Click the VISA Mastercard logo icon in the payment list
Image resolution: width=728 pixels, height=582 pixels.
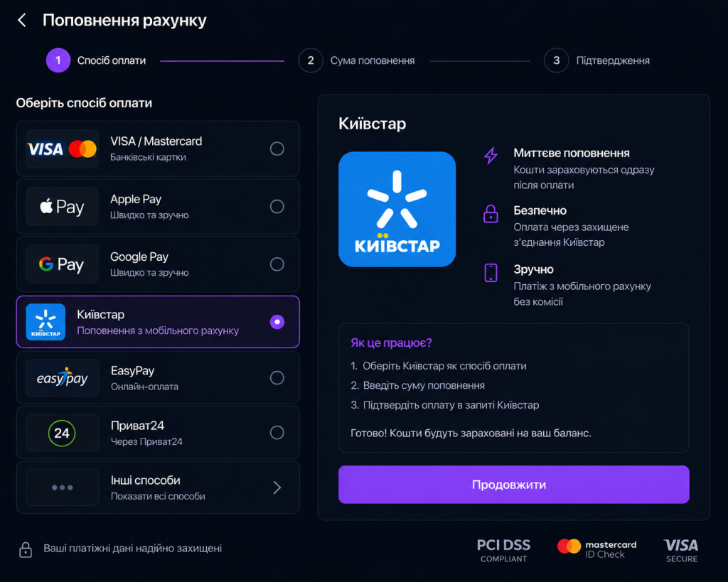click(x=63, y=149)
